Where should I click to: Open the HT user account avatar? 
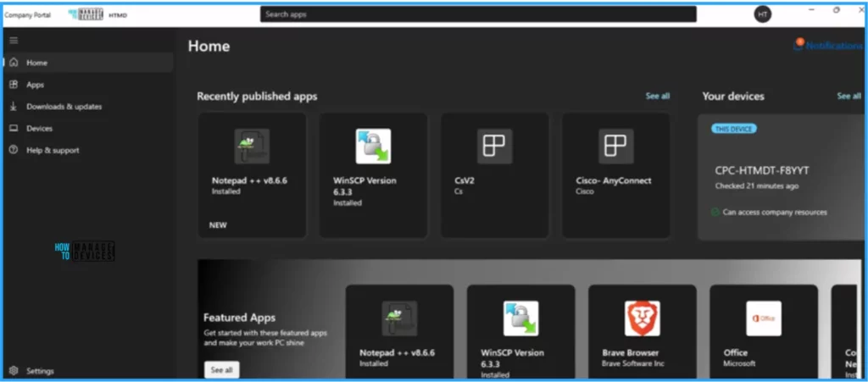pos(762,14)
